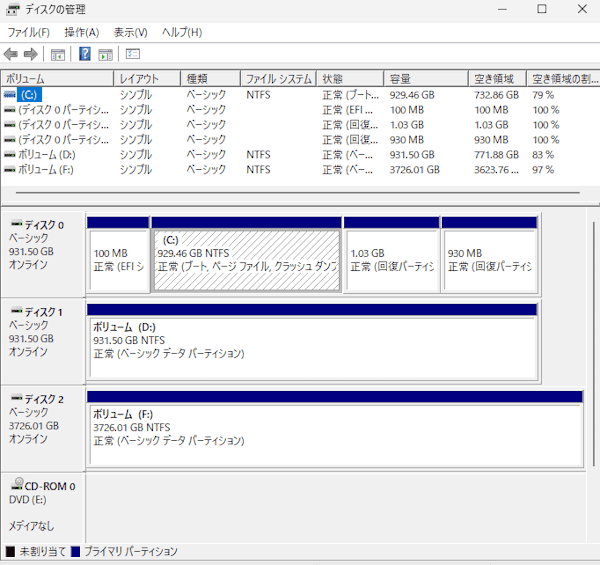Click the NTFS cell in the (C:) row

258,94
